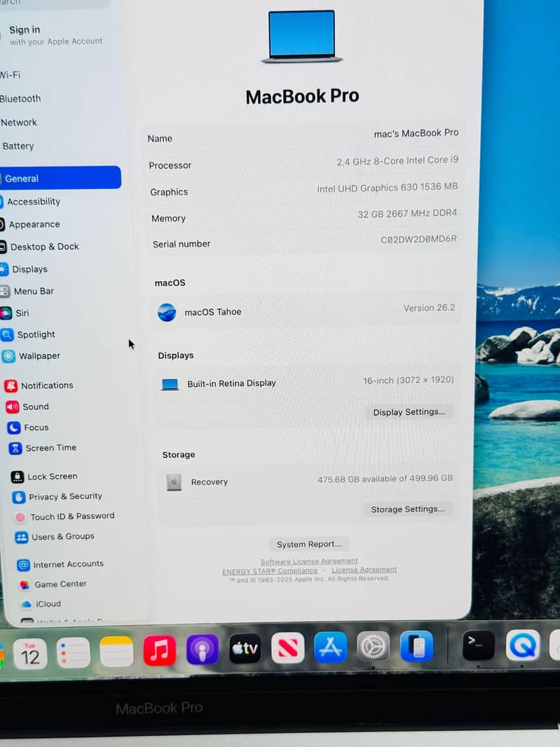Screen dimensions: 560x747
Task: Select General in settings sidebar
Action: [x=60, y=178]
